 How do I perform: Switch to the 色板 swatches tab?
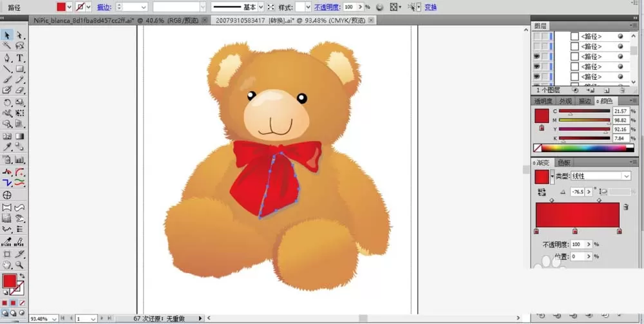click(x=563, y=162)
